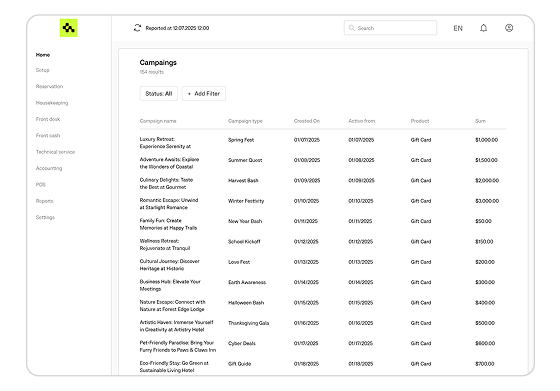Focus the Search input field
The image size is (560, 391).
(x=390, y=28)
